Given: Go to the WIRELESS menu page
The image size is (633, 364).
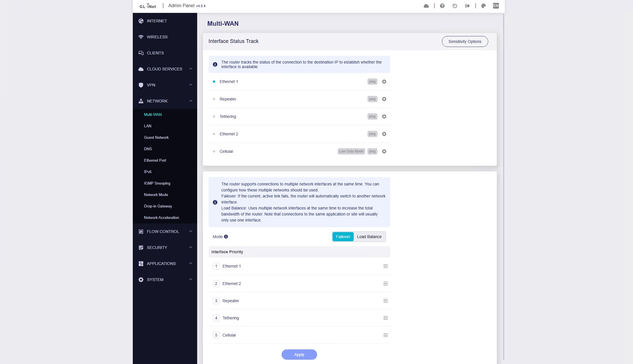Looking at the screenshot, I should pos(157,37).
